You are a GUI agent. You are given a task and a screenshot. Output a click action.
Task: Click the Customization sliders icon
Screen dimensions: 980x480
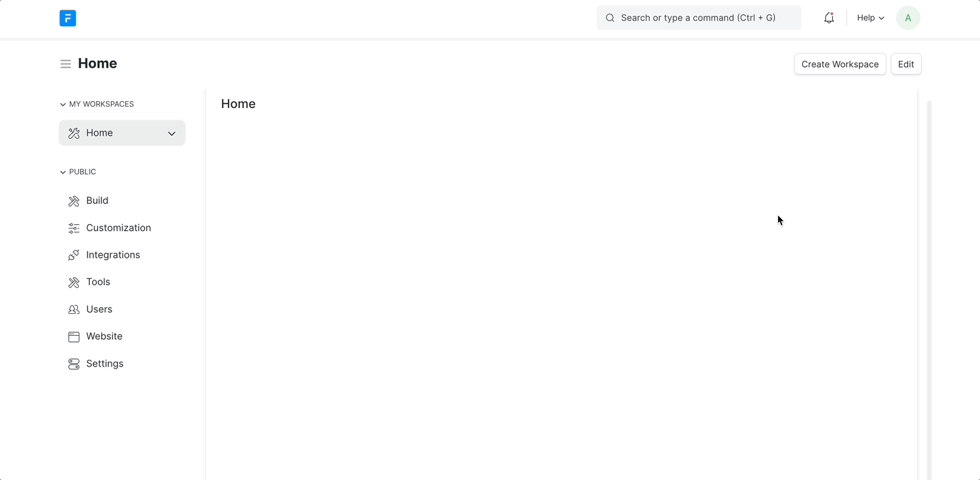click(74, 228)
